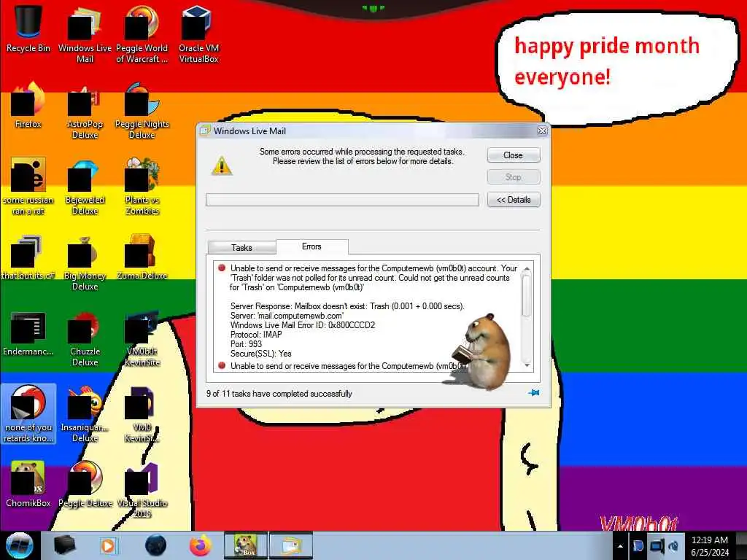Select Big Money Deluxe desktop icon

coord(85,262)
